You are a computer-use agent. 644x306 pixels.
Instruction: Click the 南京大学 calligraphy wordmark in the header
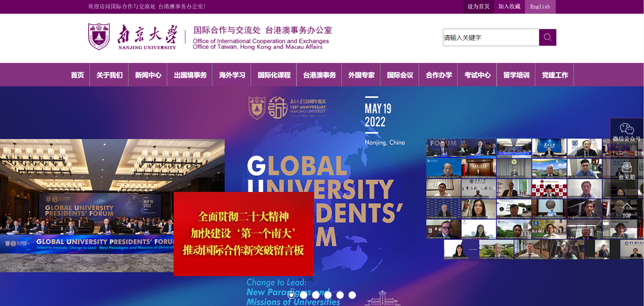coord(147,37)
